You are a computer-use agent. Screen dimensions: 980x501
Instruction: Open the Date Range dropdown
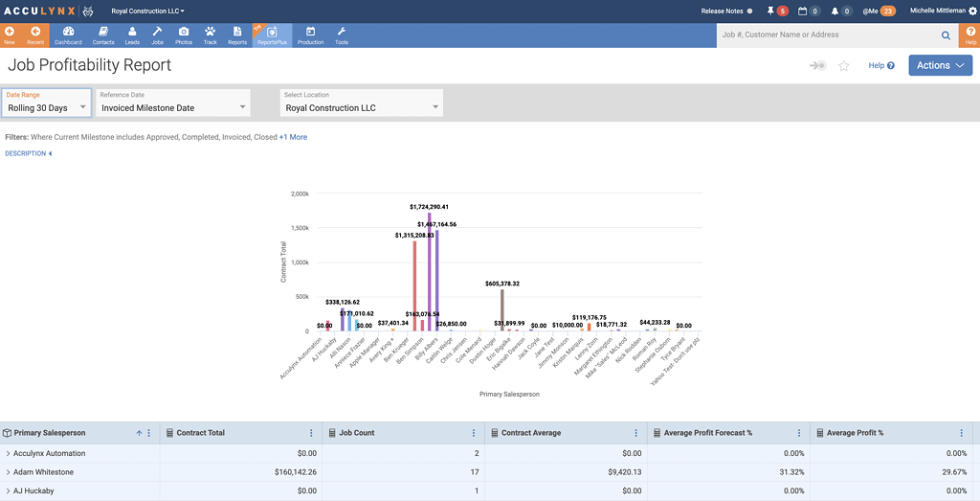[x=47, y=103]
